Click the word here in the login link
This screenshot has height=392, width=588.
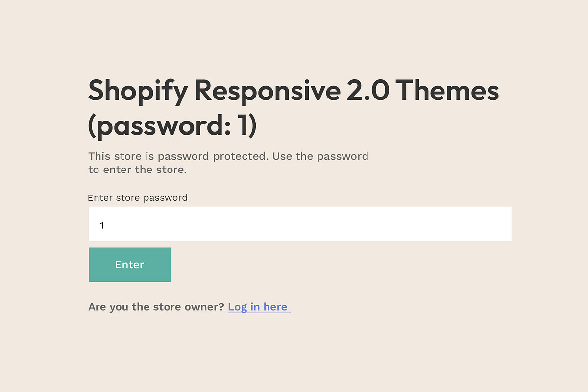pyautogui.click(x=275, y=307)
